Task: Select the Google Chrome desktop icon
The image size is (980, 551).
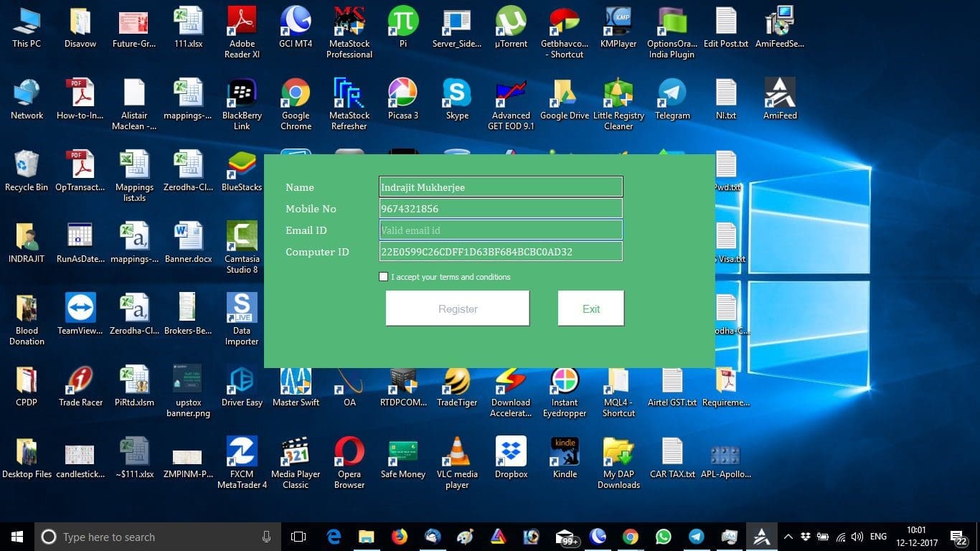Action: 296,104
